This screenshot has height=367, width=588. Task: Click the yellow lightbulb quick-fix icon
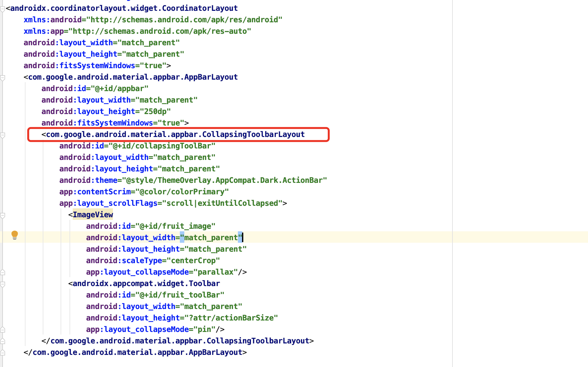15,235
